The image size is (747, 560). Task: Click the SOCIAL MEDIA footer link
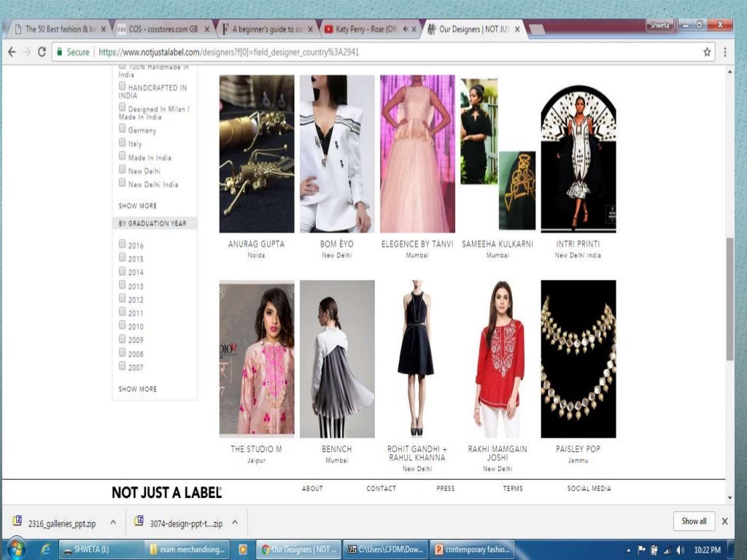coord(589,489)
